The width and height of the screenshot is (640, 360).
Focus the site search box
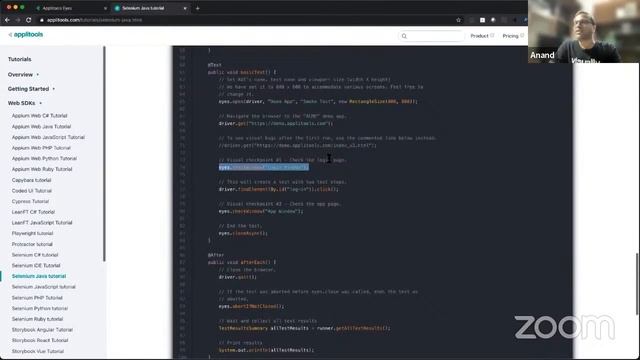pyautogui.click(x=431, y=36)
